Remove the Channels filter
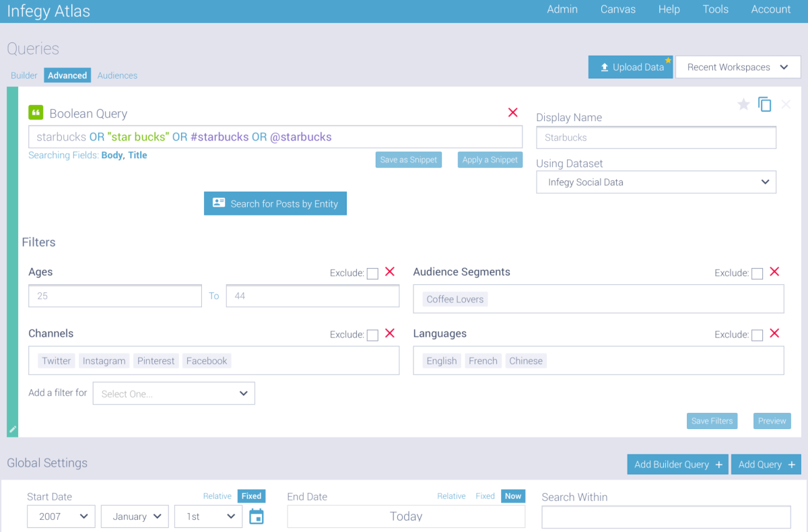 pyautogui.click(x=389, y=333)
